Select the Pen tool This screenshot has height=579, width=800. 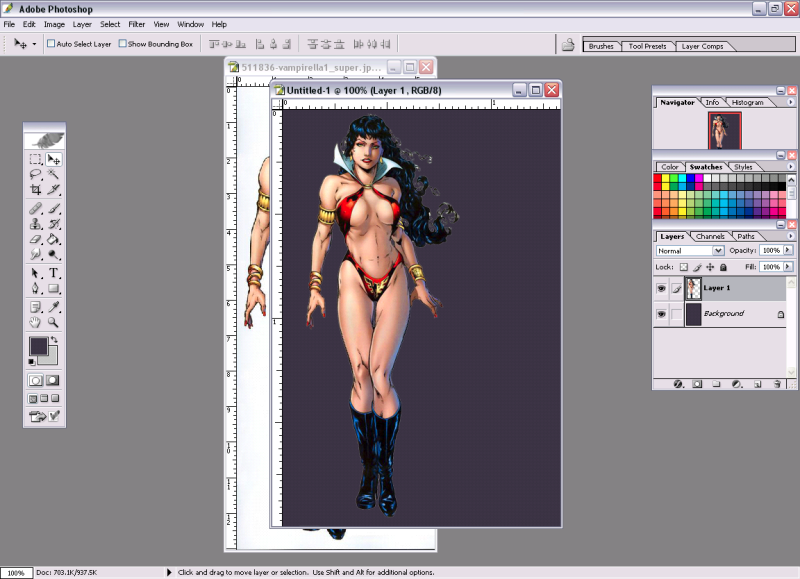35,288
